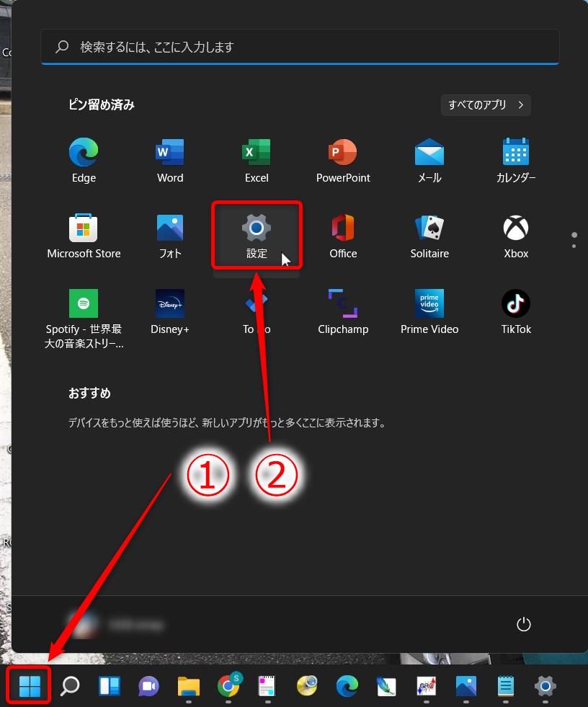The image size is (588, 707).
Task: Open the golden globe app on taskbar
Action: coord(308,686)
